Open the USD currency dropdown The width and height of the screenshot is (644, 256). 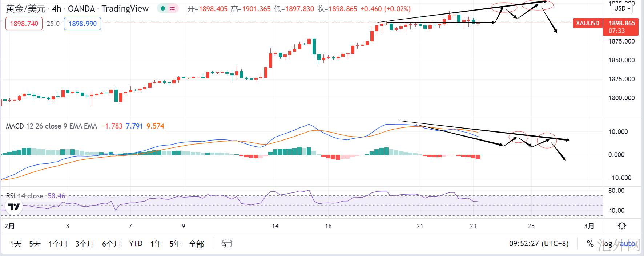click(x=622, y=8)
